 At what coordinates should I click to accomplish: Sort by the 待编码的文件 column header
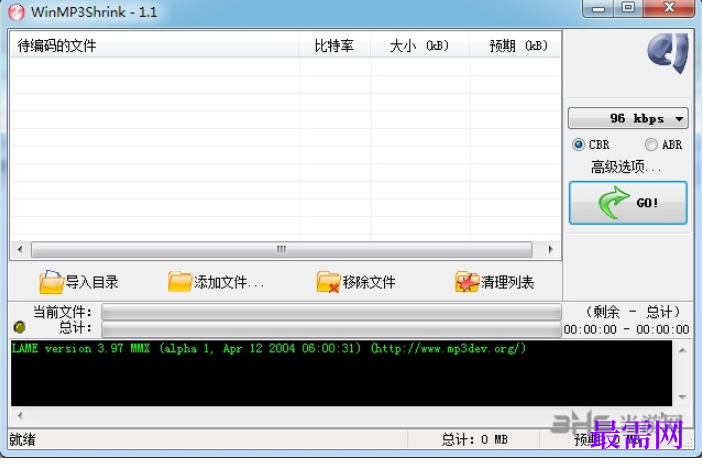click(154, 45)
